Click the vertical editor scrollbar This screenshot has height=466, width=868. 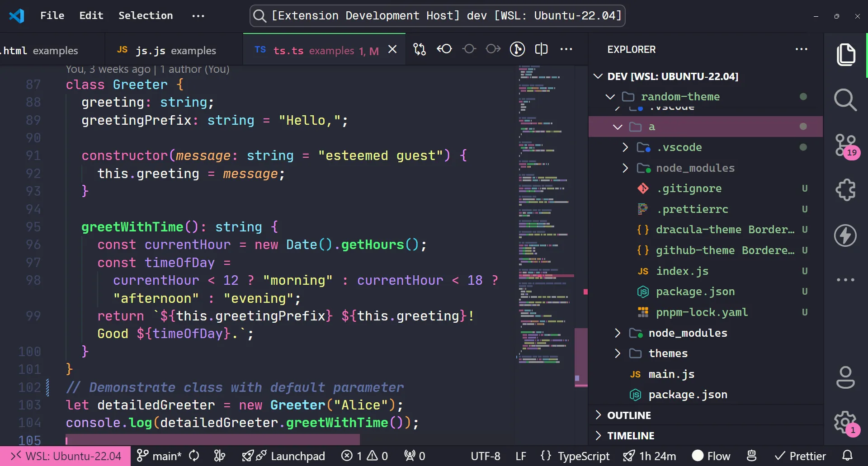click(581, 357)
